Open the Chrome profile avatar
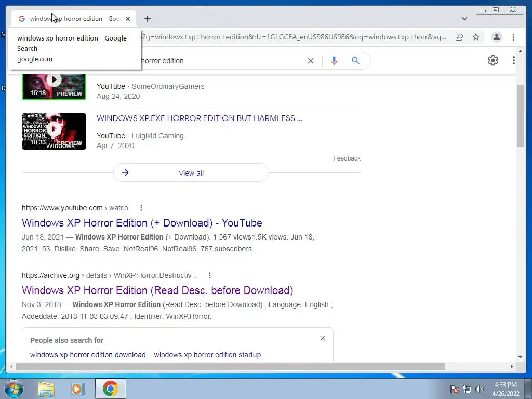Screen dimensions: 532x399 tap(496, 37)
